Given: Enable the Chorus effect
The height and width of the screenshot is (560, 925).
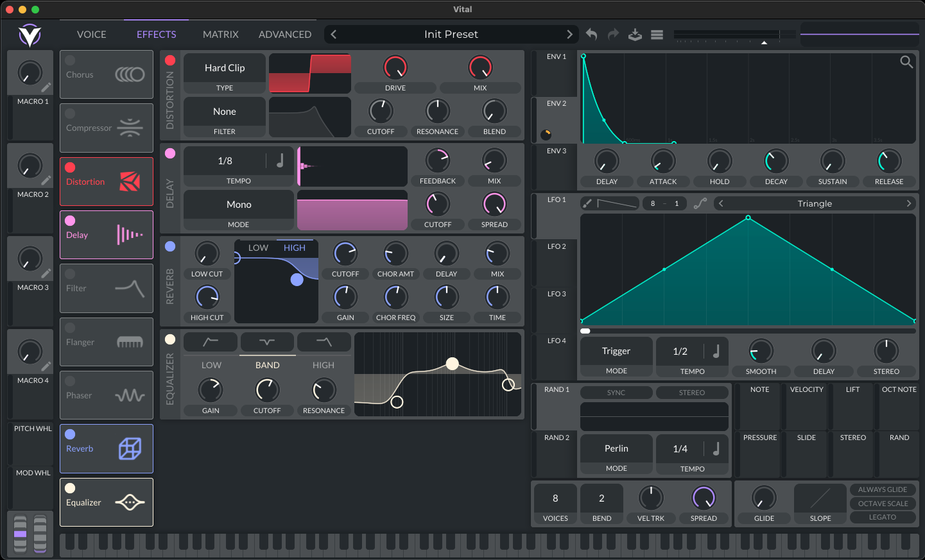Looking at the screenshot, I should click(x=70, y=60).
